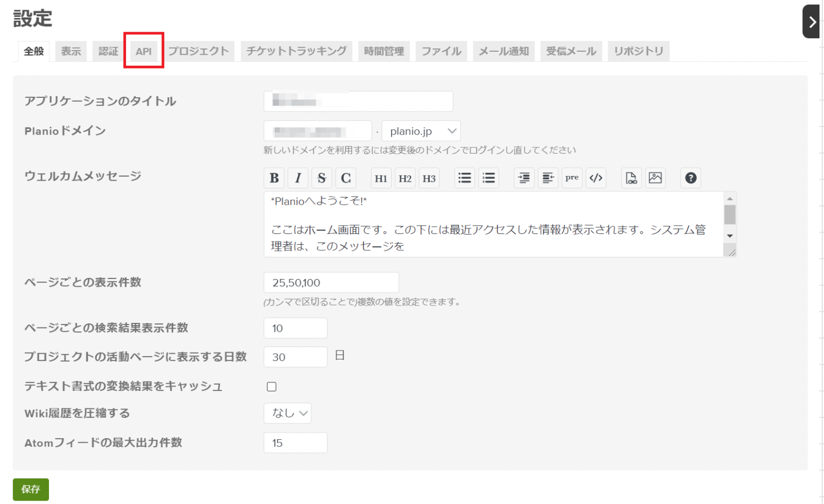Open the planio.jp domain dropdown

coord(421,131)
